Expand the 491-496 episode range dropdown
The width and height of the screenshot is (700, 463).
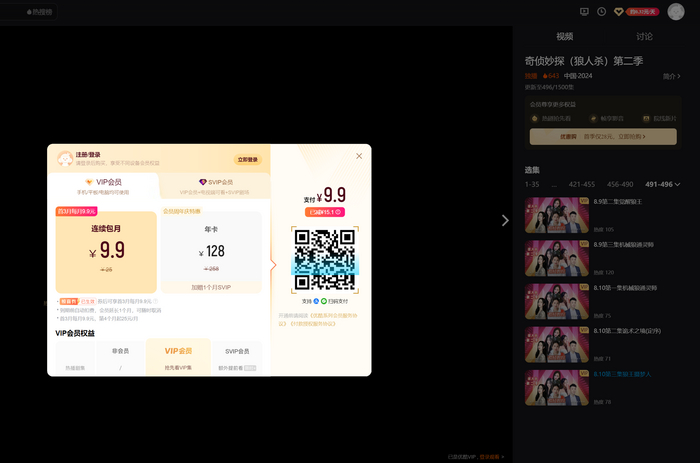662,184
